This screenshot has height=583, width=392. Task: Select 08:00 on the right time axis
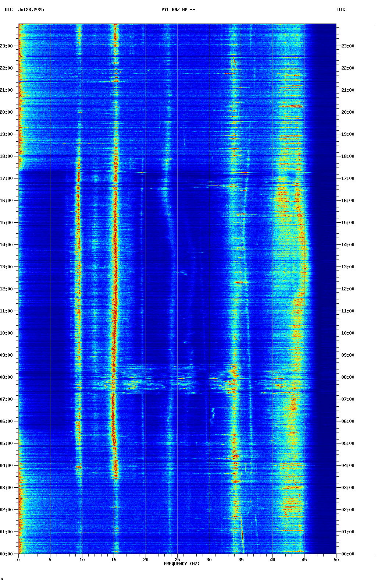[x=348, y=377]
